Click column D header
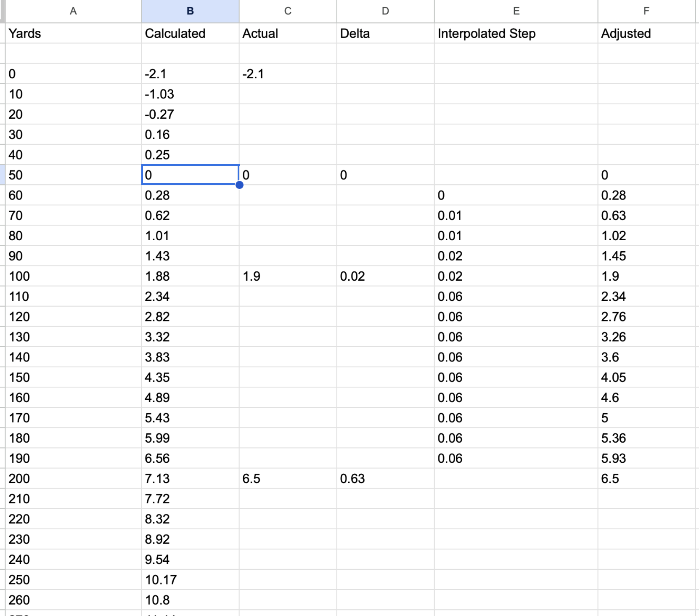699x616 pixels. pos(385,11)
